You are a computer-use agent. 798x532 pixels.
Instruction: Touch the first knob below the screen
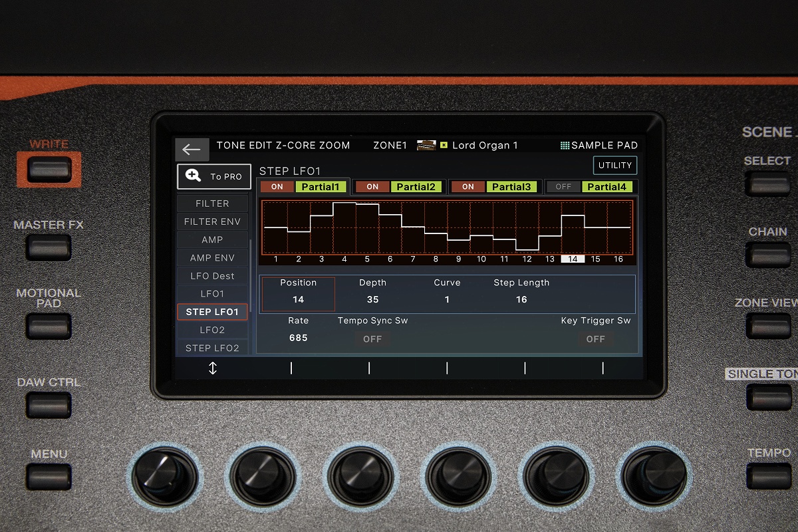point(163,476)
